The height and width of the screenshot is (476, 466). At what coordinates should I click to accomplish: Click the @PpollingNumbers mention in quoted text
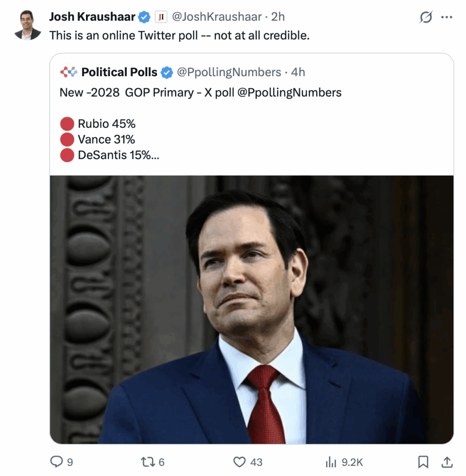point(289,93)
